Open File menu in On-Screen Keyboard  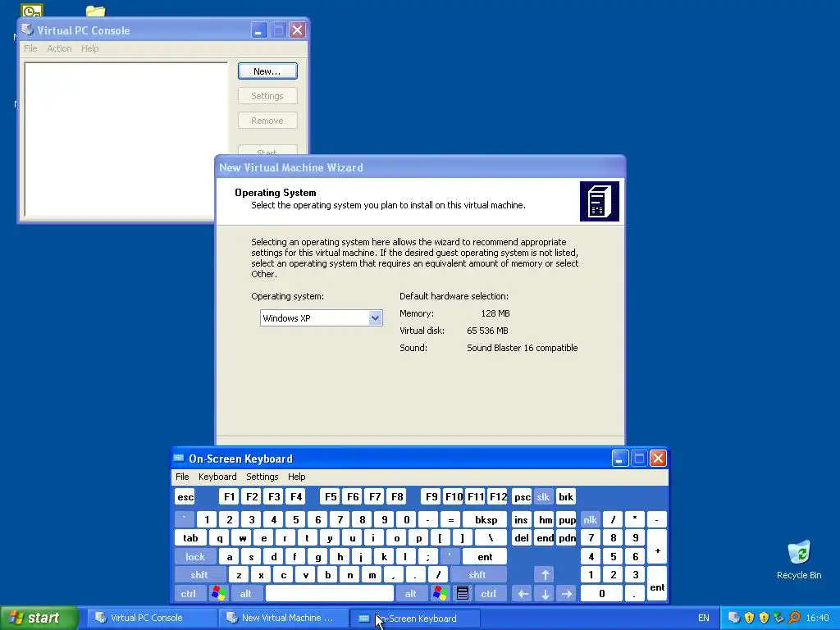[182, 477]
